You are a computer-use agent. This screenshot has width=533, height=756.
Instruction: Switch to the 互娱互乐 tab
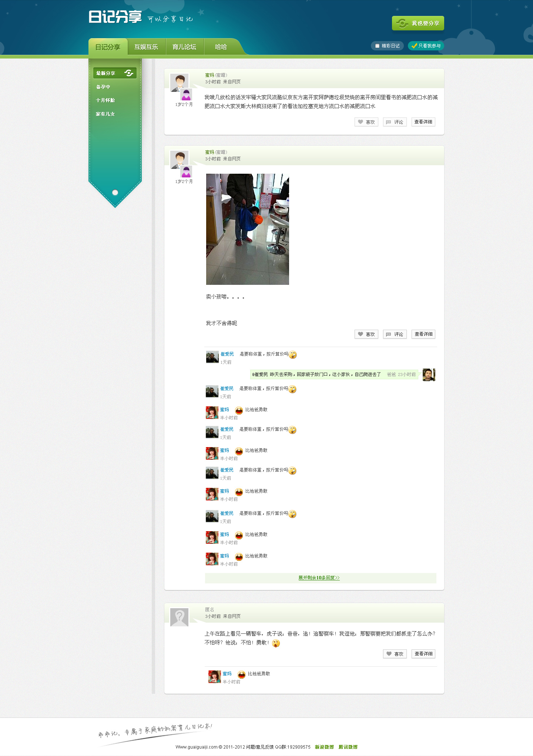point(146,47)
